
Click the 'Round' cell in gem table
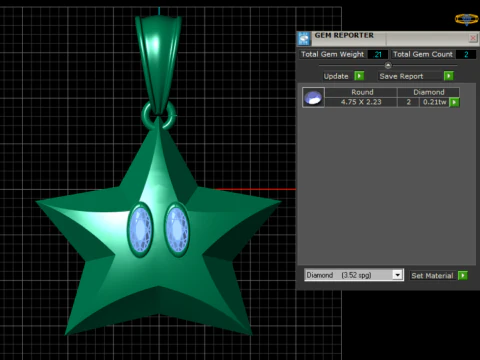pyautogui.click(x=362, y=92)
